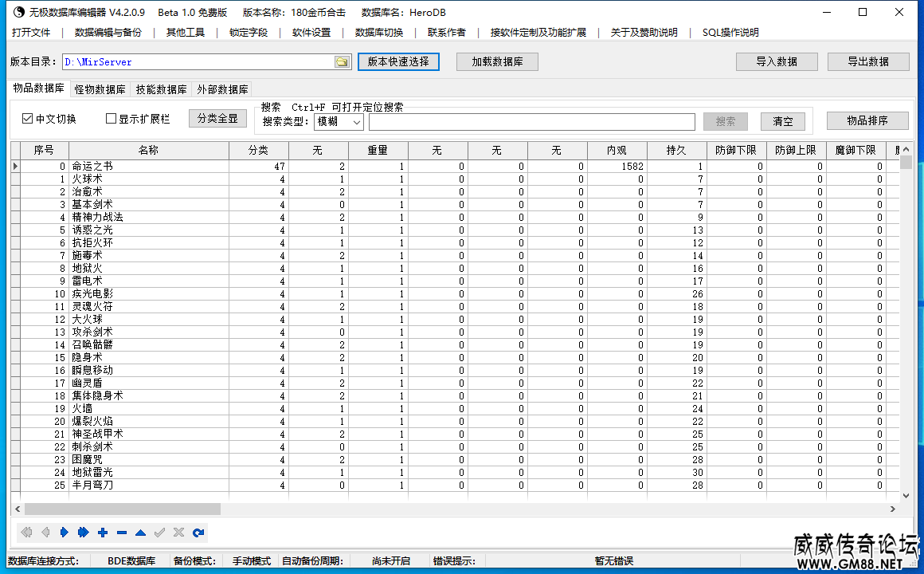Insert a new record with plus icon
This screenshot has height=574, width=924.
point(103,533)
